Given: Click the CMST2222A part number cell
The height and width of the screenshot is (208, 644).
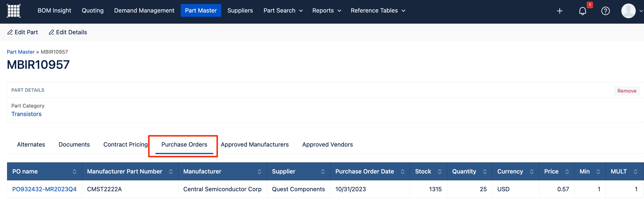Looking at the screenshot, I should click(130, 189).
